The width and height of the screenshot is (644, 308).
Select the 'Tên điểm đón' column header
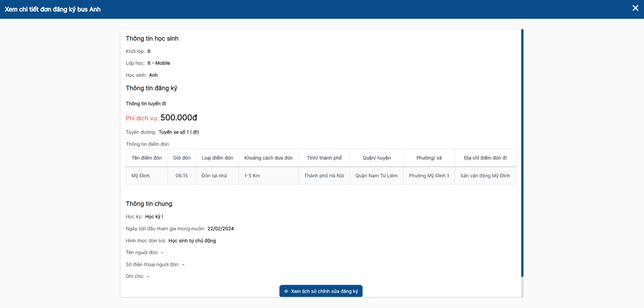point(147,158)
